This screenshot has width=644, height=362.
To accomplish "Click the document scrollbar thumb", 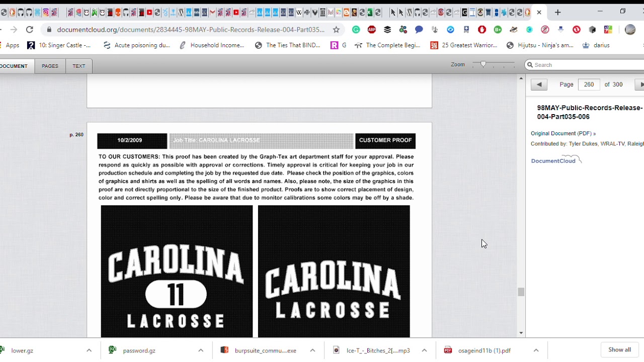I will point(521,292).
